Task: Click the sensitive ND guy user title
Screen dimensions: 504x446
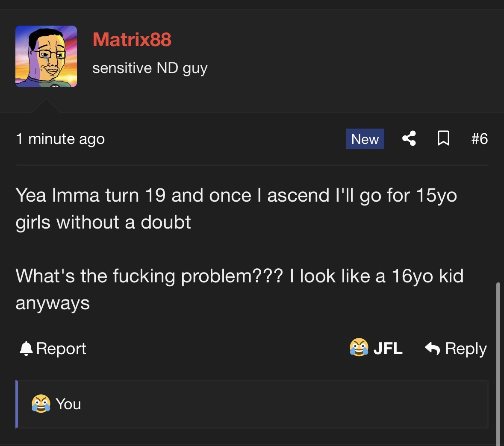Action: (x=150, y=68)
